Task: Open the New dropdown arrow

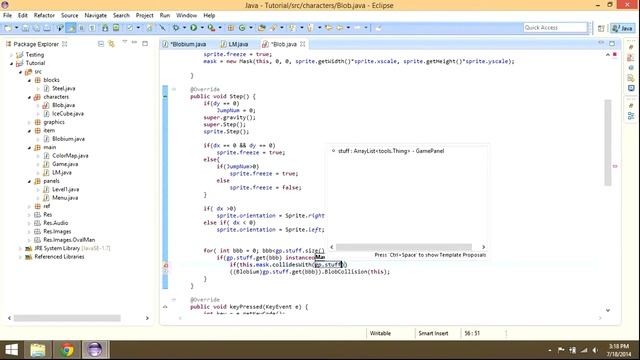Action: [x=16, y=28]
